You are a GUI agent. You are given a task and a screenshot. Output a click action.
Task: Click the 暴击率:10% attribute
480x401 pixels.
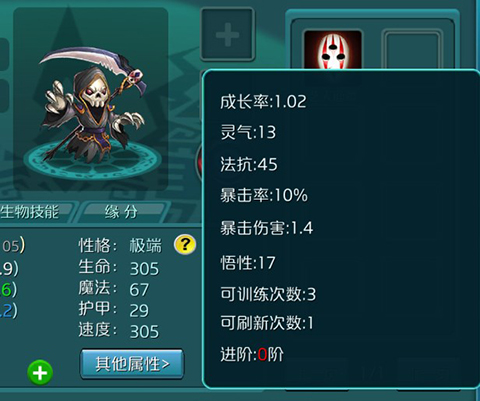pos(264,195)
